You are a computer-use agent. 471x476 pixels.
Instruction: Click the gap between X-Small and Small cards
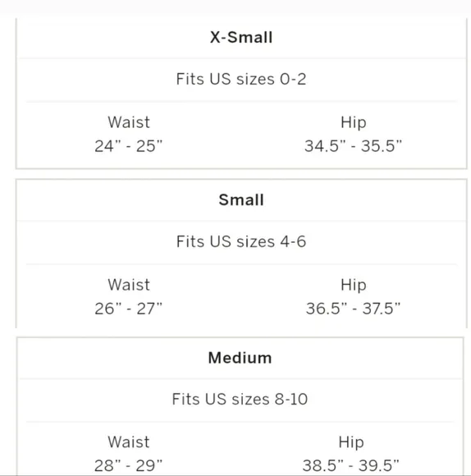coord(241,174)
